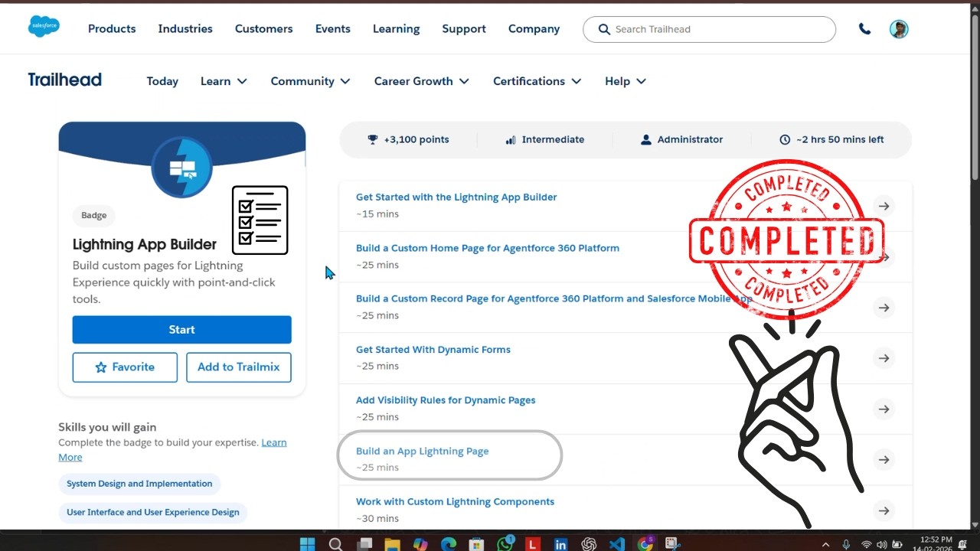
Task: Click arrow for Work with Custom Lightning Components
Action: (x=884, y=510)
